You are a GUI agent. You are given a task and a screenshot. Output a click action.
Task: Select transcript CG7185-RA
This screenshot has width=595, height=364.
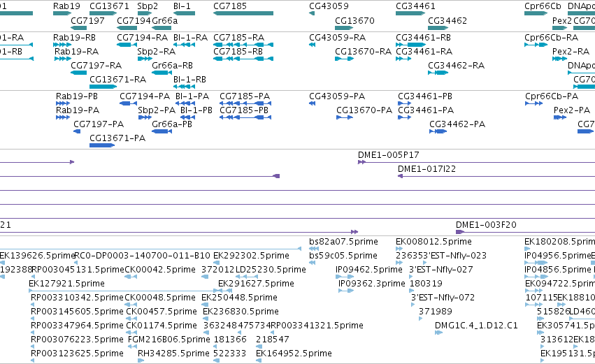pos(243,45)
